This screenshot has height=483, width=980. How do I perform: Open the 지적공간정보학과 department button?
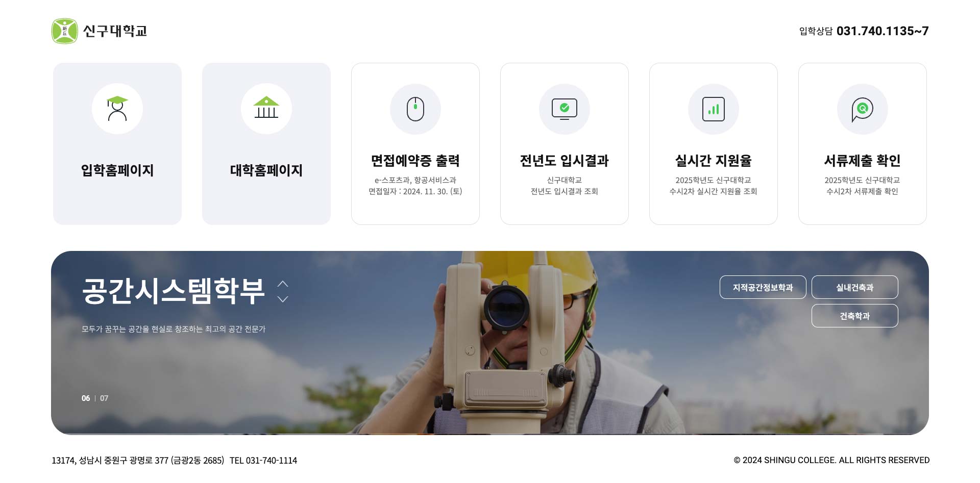[763, 287]
